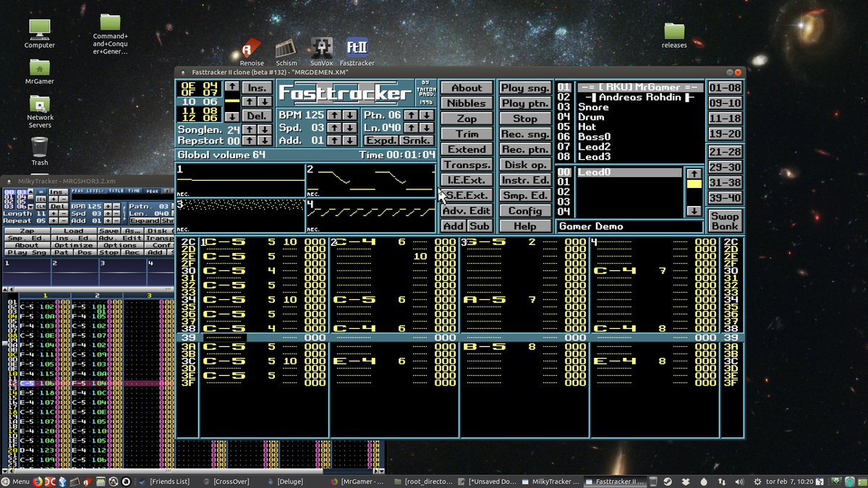
Task: Click MilkyTracker Load button
Action: pyautogui.click(x=74, y=231)
